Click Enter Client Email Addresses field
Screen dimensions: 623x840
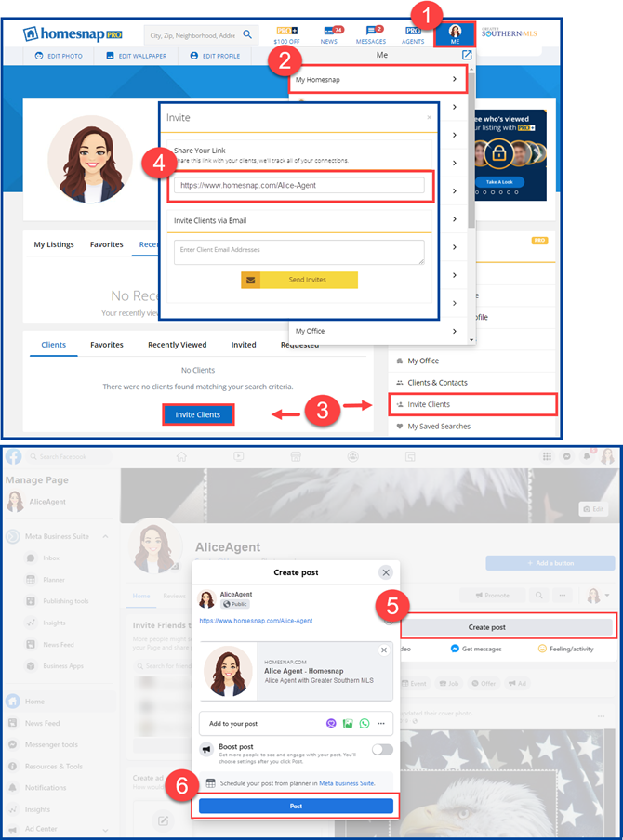pyautogui.click(x=299, y=252)
